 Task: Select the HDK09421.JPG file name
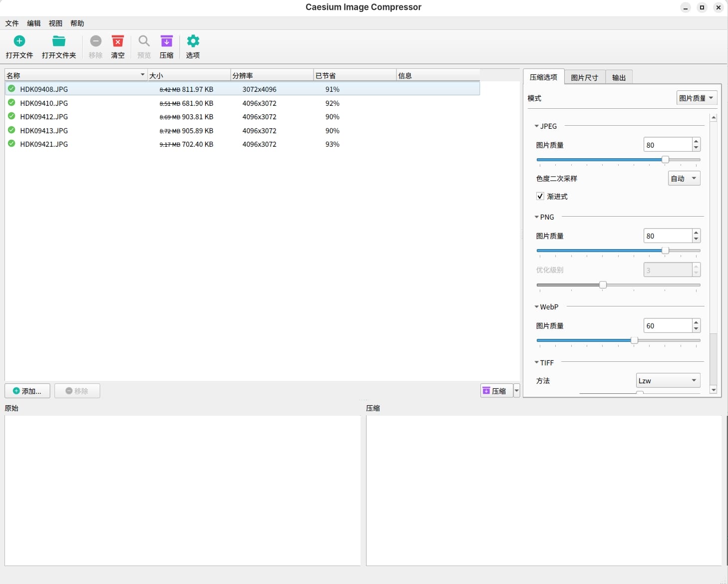(x=44, y=144)
